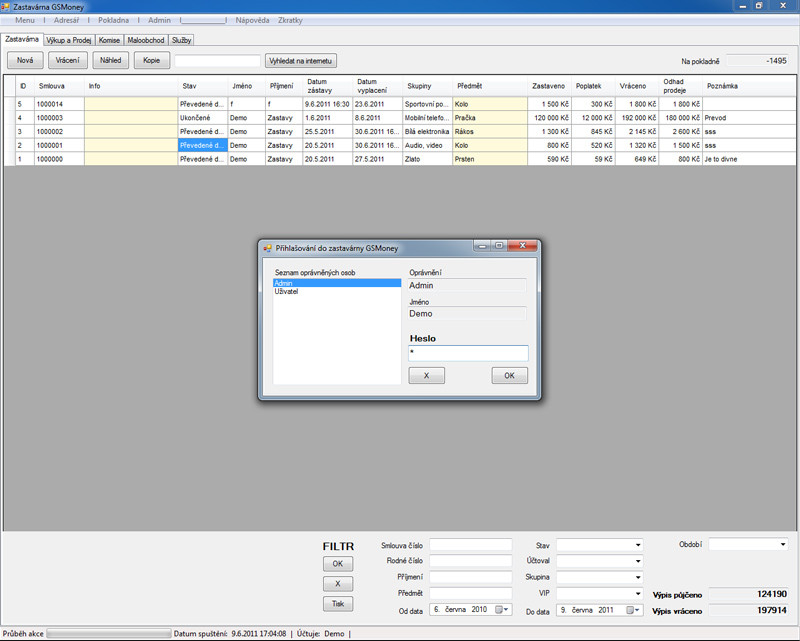The height and width of the screenshot is (641, 800).
Task: Click the Nová button
Action: point(25,60)
